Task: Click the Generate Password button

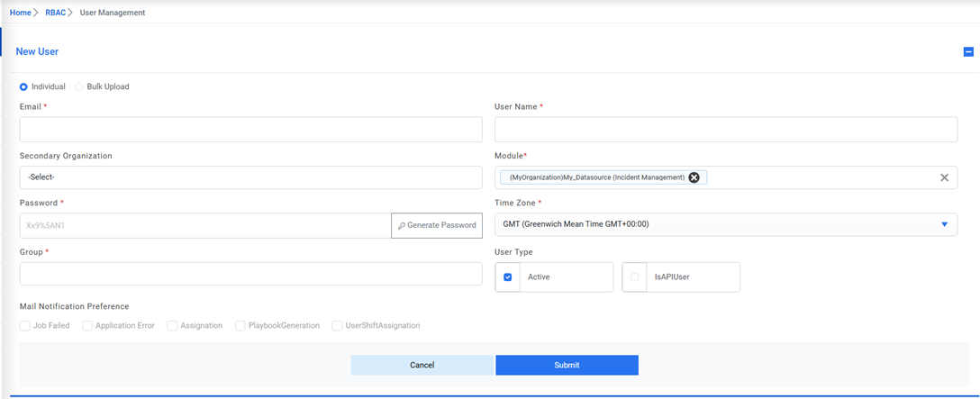Action: [437, 225]
